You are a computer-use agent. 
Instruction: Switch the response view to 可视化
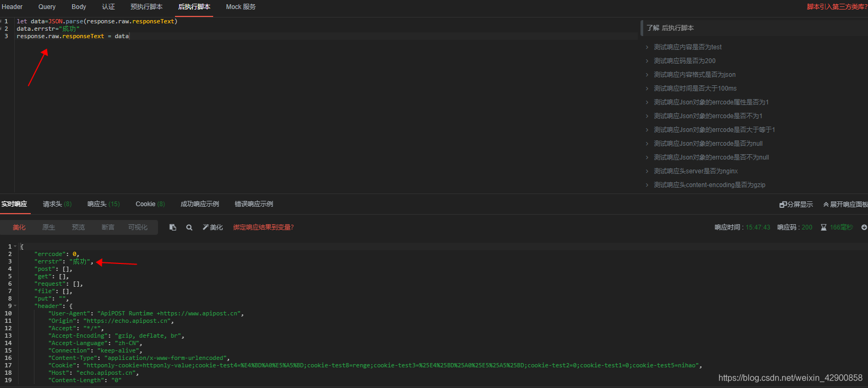pyautogui.click(x=138, y=227)
